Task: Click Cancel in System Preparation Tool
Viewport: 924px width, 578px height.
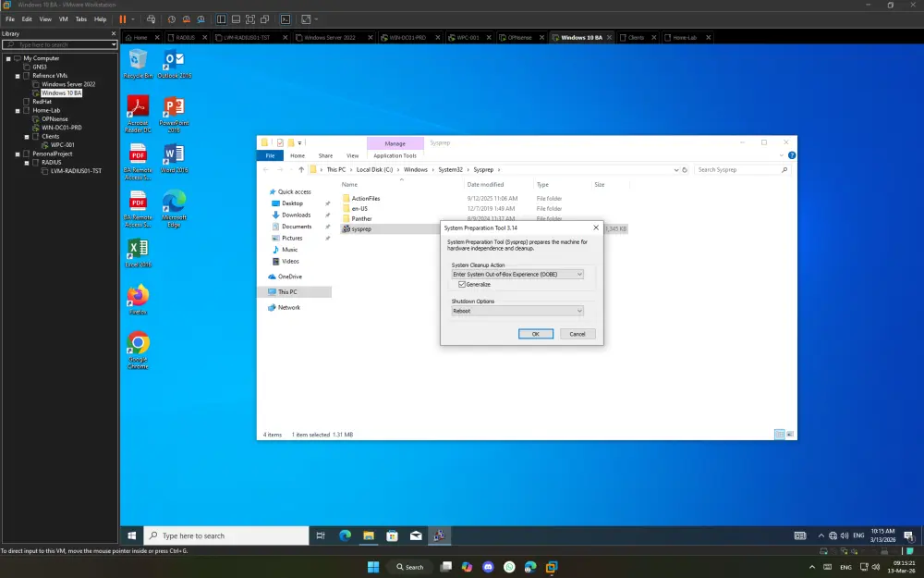Action: click(x=577, y=334)
